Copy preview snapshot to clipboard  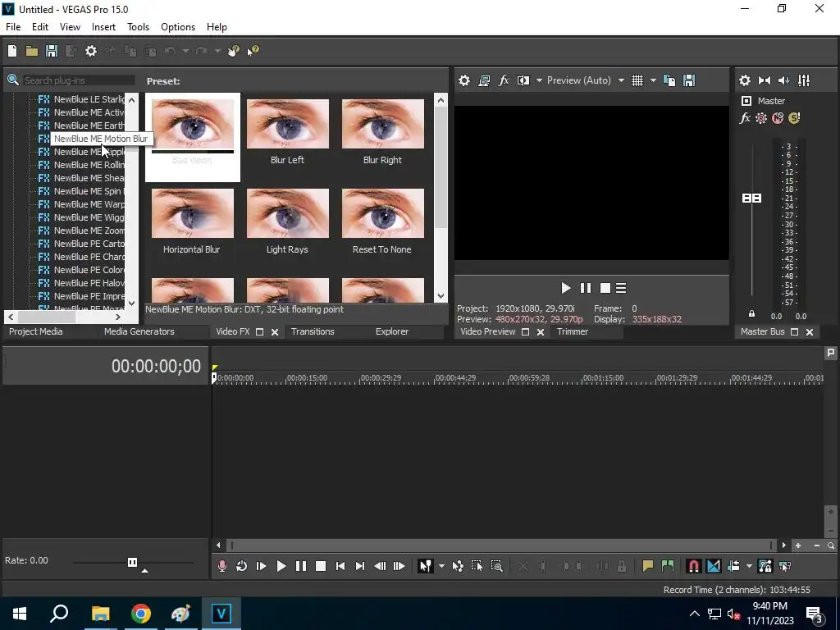pyautogui.click(x=669, y=80)
